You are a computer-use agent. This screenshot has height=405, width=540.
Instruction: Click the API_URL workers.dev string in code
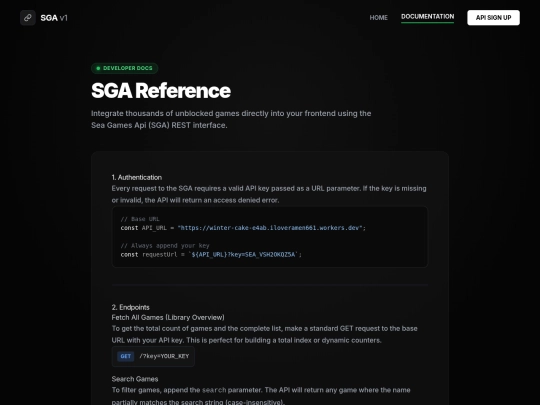(271, 228)
